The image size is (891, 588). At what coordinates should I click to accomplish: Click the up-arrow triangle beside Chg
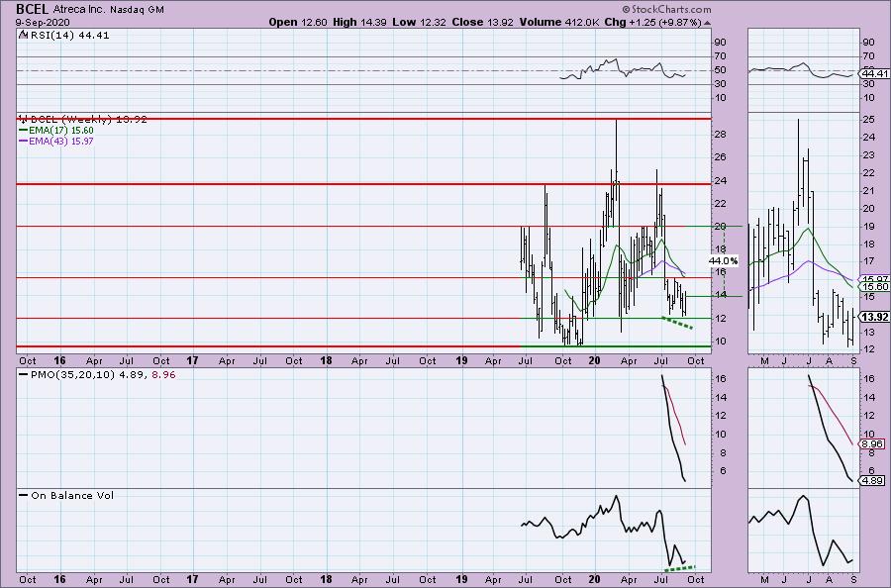pos(707,23)
